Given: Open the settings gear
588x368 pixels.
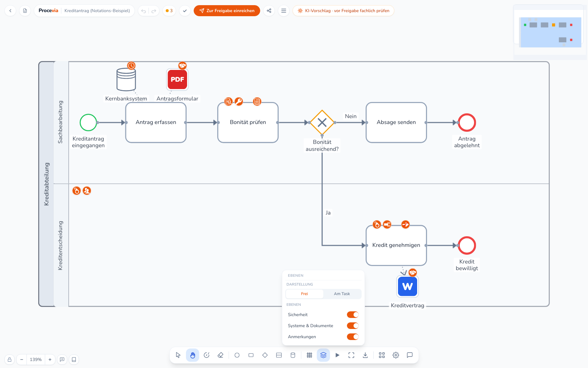Looking at the screenshot, I should (396, 355).
